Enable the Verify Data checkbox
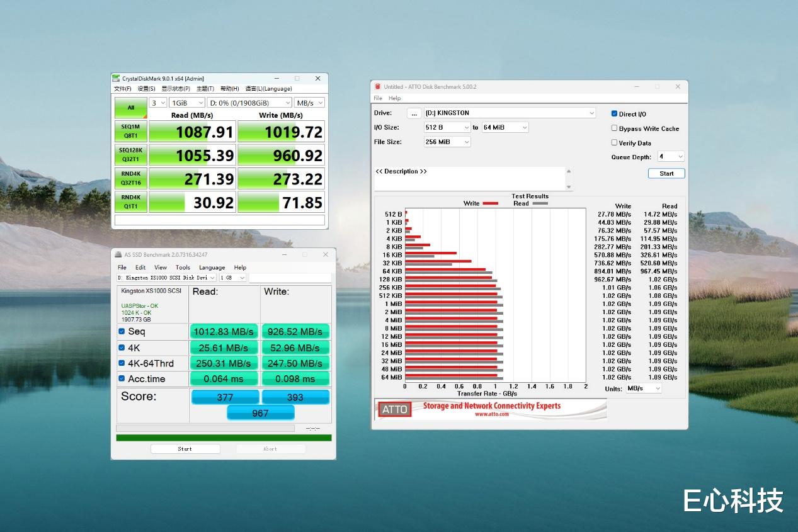Image resolution: width=798 pixels, height=532 pixels. tap(614, 143)
